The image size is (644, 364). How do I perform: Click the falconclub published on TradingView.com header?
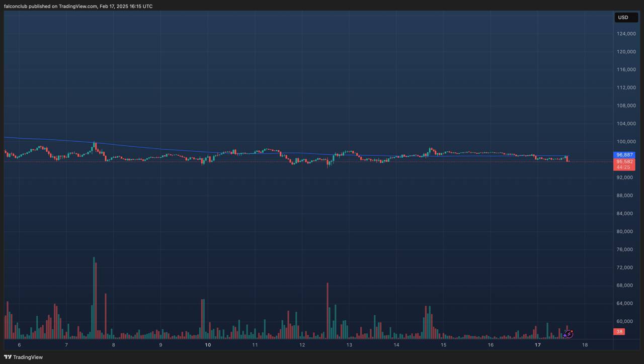tap(78, 6)
